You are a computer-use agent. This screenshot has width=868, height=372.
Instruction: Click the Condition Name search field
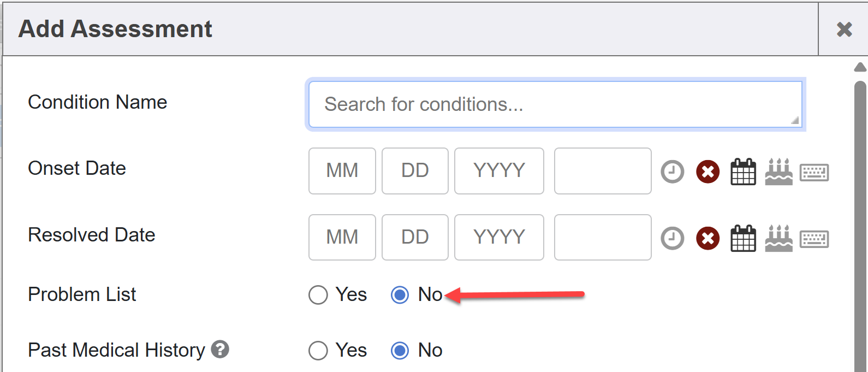pyautogui.click(x=555, y=104)
